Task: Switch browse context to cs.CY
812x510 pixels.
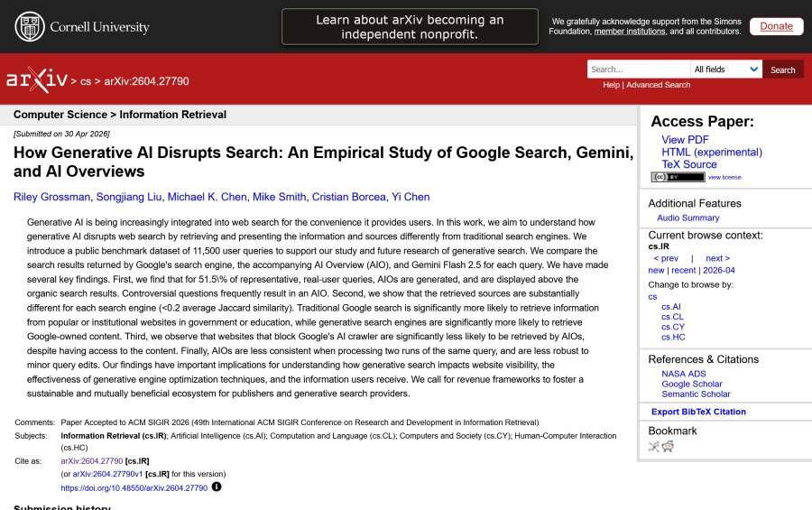Action: [673, 327]
